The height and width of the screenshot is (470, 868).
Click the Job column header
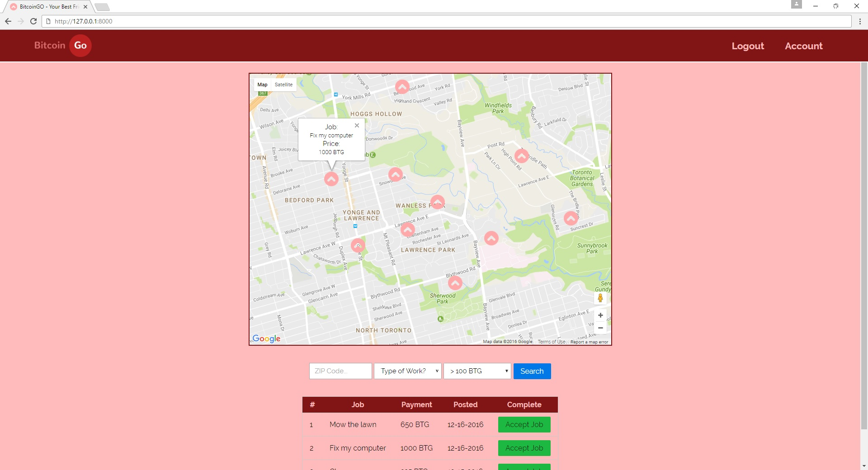pyautogui.click(x=358, y=404)
